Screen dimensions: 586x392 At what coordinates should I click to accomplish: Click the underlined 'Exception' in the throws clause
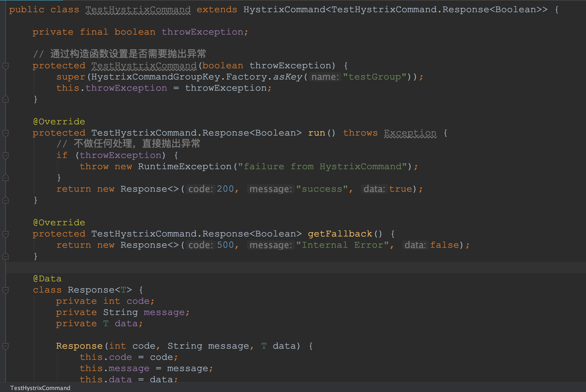(410, 133)
